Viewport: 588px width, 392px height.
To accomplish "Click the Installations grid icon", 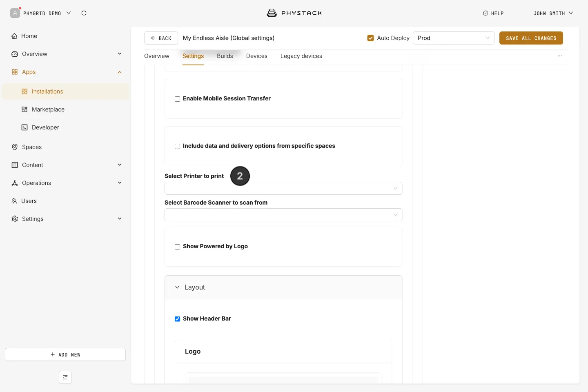I will [x=24, y=91].
